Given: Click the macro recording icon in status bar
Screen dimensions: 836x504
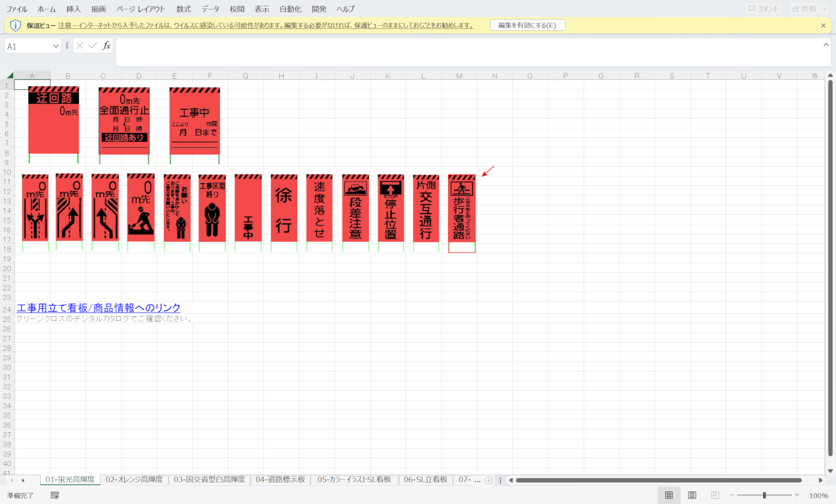Looking at the screenshot, I should pos(55,496).
